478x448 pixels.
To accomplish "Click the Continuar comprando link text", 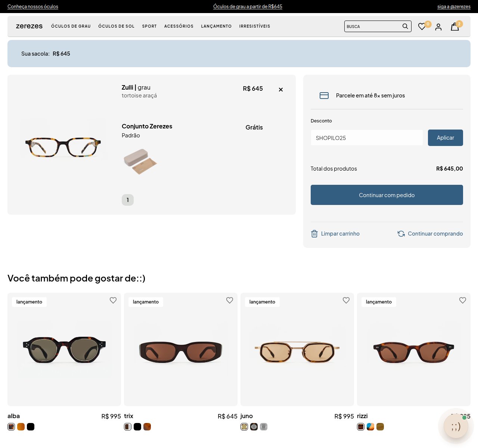I will (435, 234).
